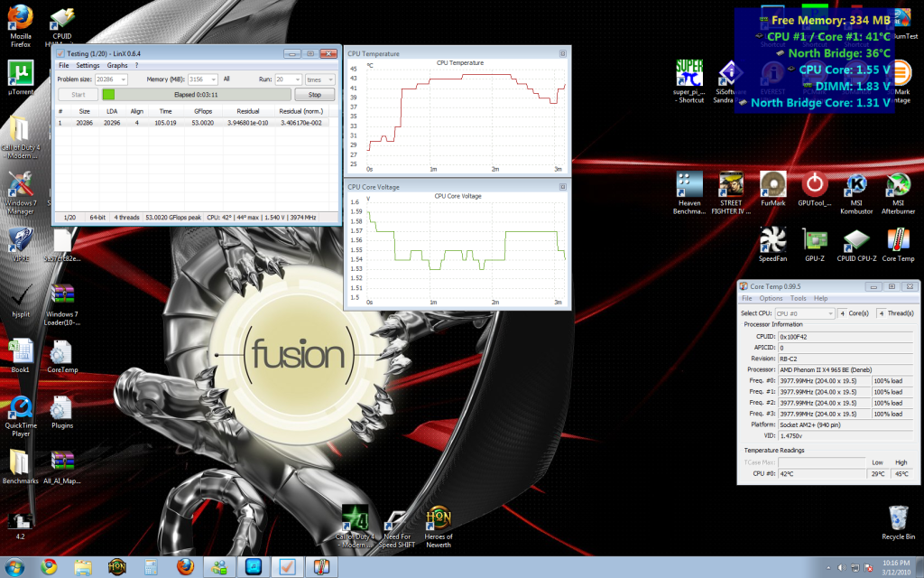Image resolution: width=924 pixels, height=578 pixels.
Task: Open the Tools menu in Core Temp
Action: [798, 298]
